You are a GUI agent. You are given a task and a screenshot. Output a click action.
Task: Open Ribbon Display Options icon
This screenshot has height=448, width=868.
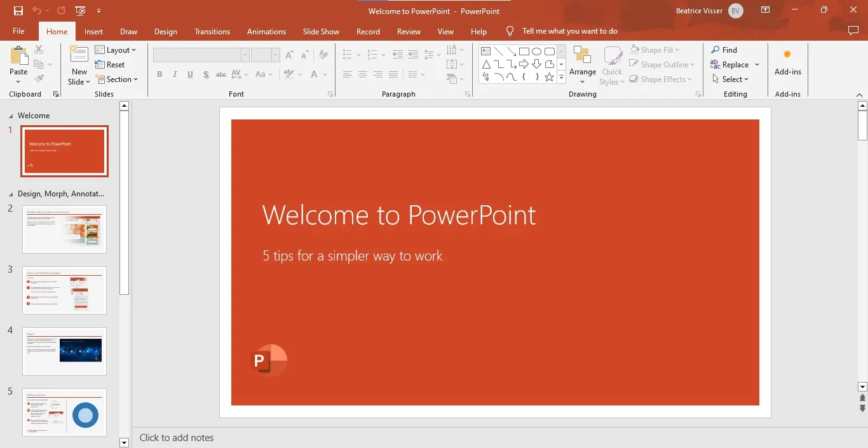pos(766,10)
